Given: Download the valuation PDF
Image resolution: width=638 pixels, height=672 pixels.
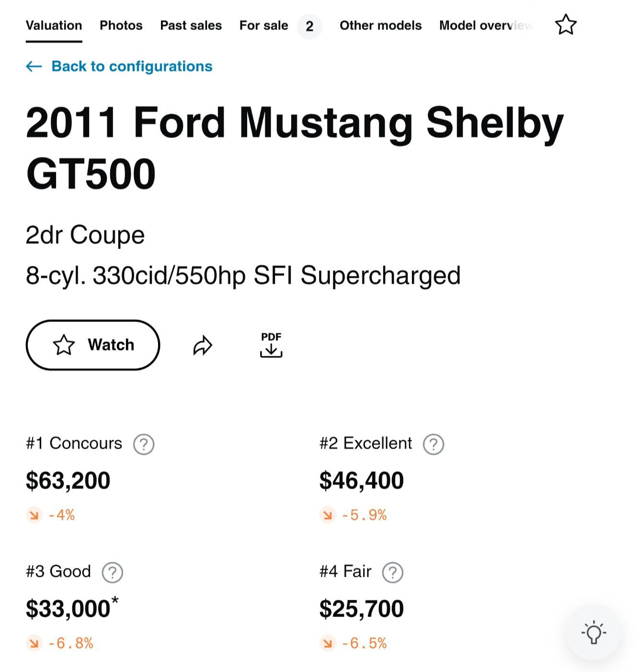Looking at the screenshot, I should 271,345.
